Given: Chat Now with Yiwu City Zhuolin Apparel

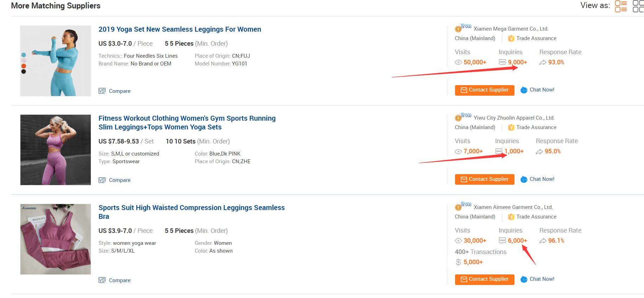Looking at the screenshot, I should click(537, 179).
